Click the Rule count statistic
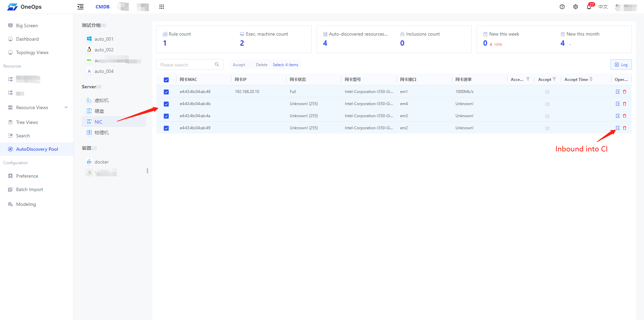 [177, 39]
